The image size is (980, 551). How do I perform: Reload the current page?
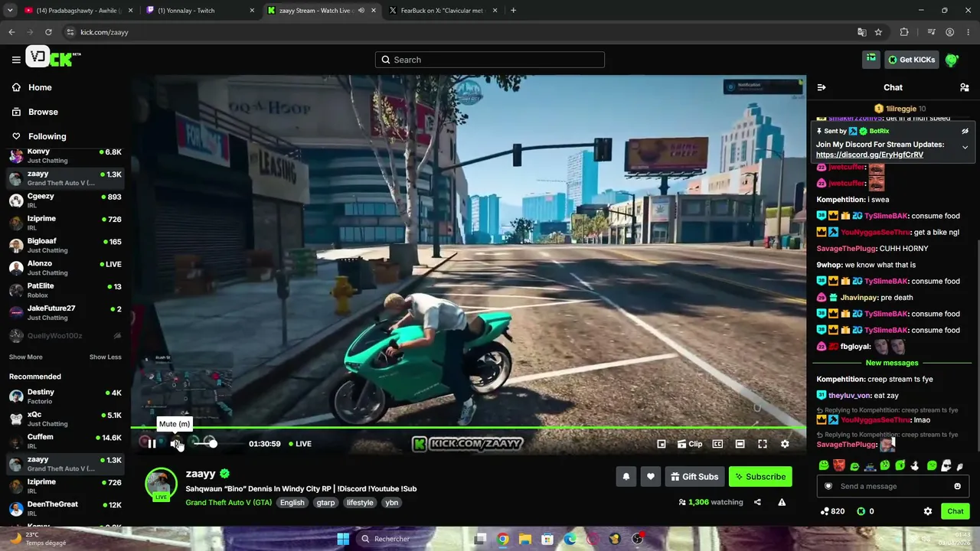coord(48,32)
